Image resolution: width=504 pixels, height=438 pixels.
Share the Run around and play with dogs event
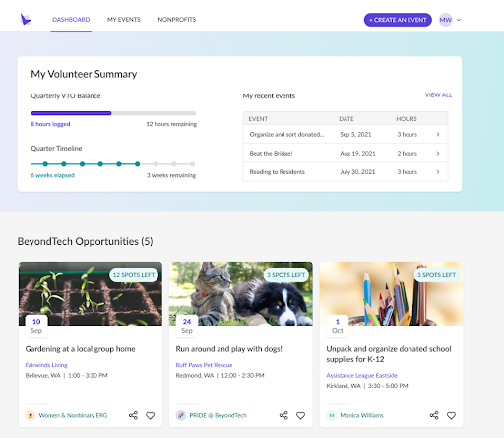(283, 415)
